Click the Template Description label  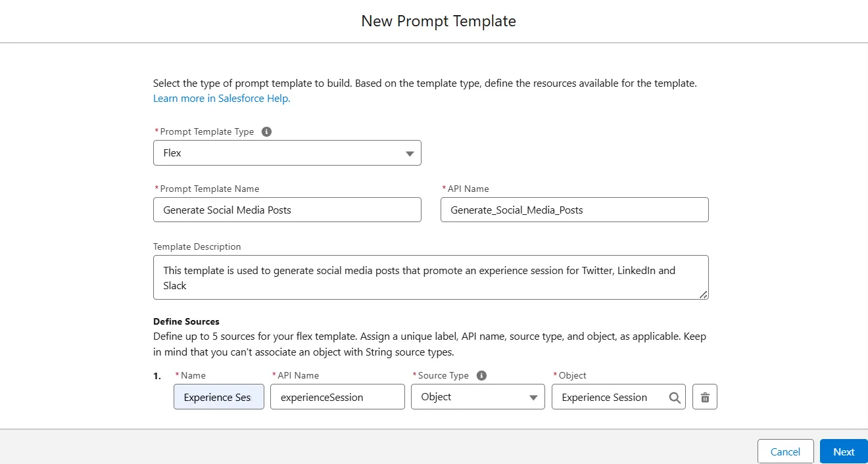197,247
